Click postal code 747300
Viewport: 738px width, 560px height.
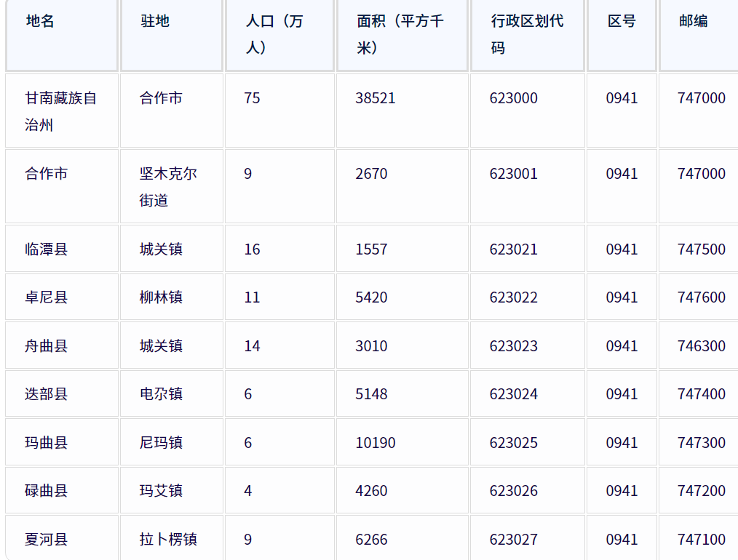click(x=702, y=442)
